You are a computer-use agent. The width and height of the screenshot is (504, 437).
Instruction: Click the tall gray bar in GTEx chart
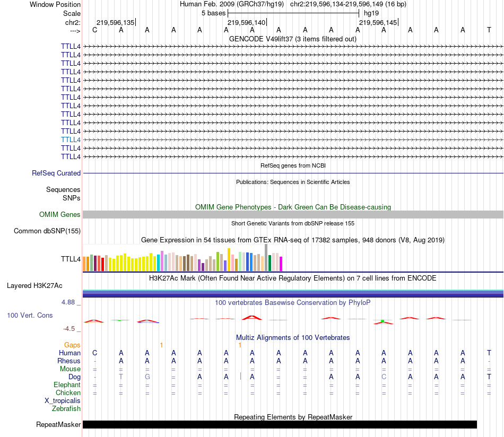266,258
